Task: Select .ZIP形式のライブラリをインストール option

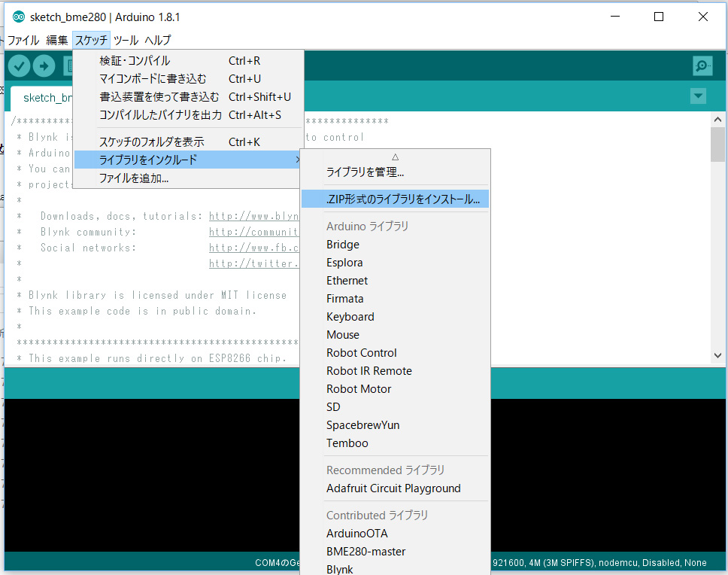Action: point(402,199)
